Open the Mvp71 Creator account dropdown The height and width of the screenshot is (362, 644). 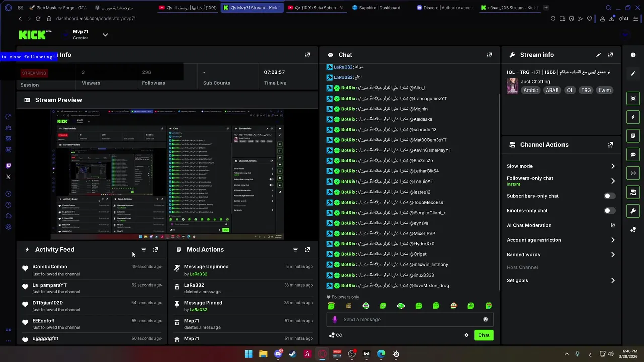tap(105, 35)
